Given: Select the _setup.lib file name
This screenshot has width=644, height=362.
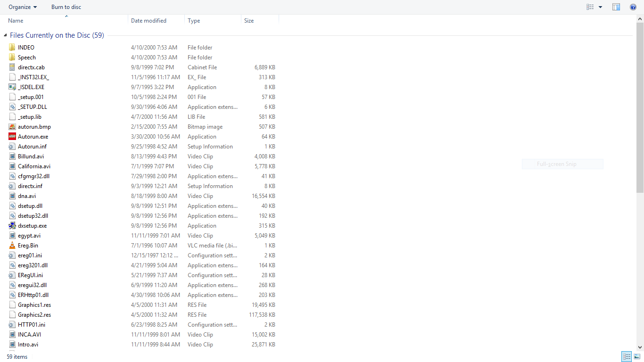Looking at the screenshot, I should (30, 116).
